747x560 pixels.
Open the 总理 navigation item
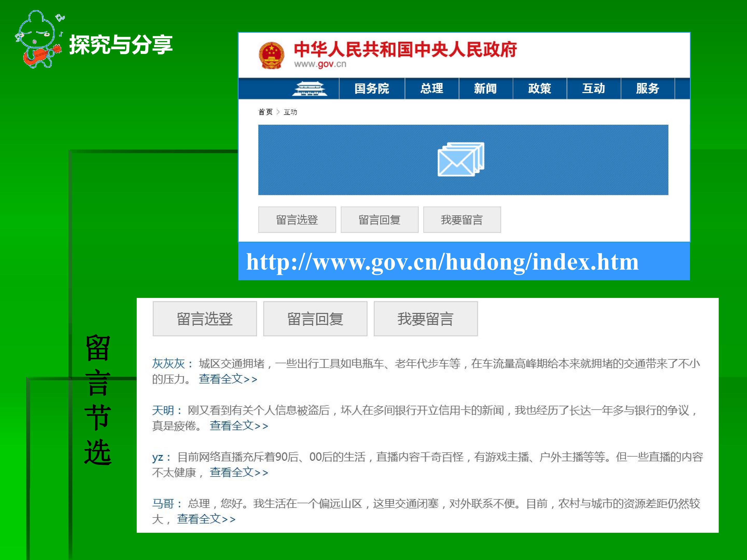432,88
